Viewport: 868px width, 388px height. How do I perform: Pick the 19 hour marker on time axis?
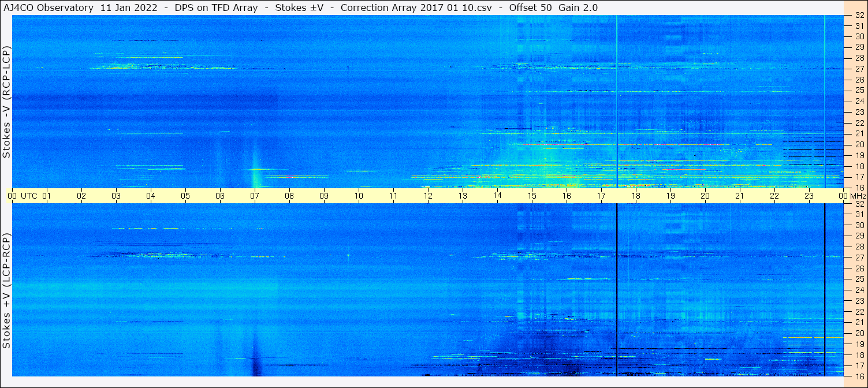(x=670, y=196)
